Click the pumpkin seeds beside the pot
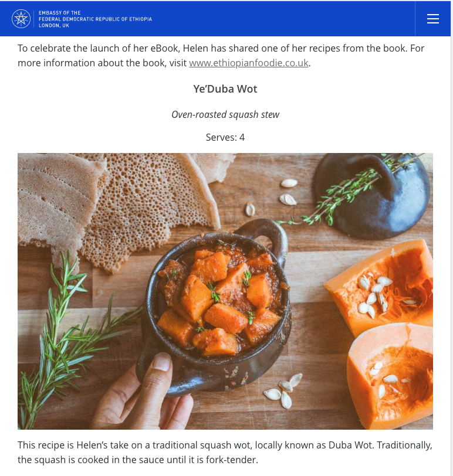The width and height of the screenshot is (453, 476). pyautogui.click(x=283, y=392)
